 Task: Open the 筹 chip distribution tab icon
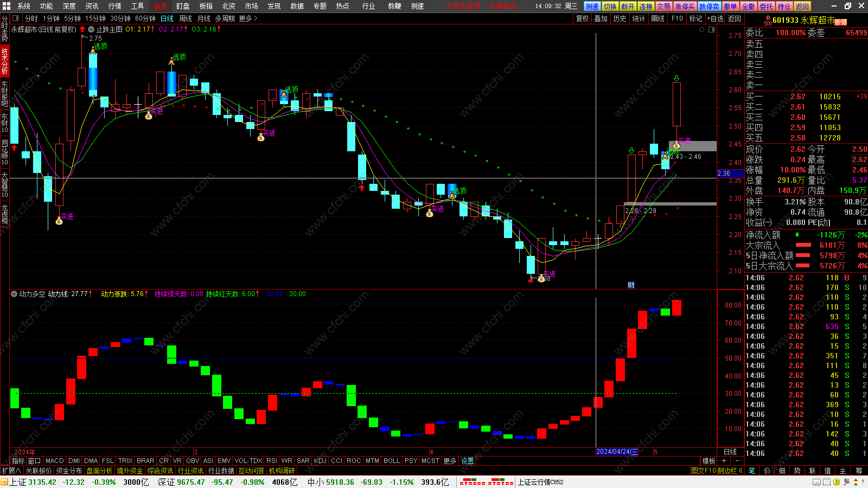click(859, 471)
